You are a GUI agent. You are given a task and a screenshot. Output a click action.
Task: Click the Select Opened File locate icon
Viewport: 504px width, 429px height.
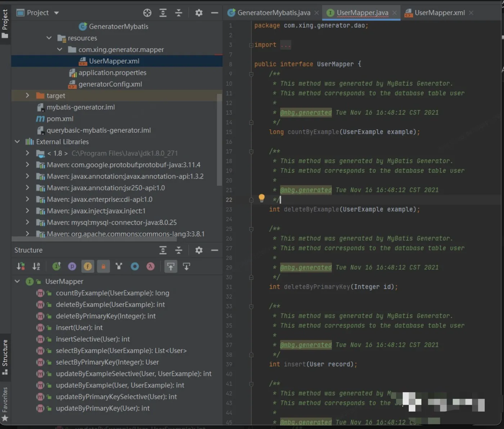[x=147, y=13]
